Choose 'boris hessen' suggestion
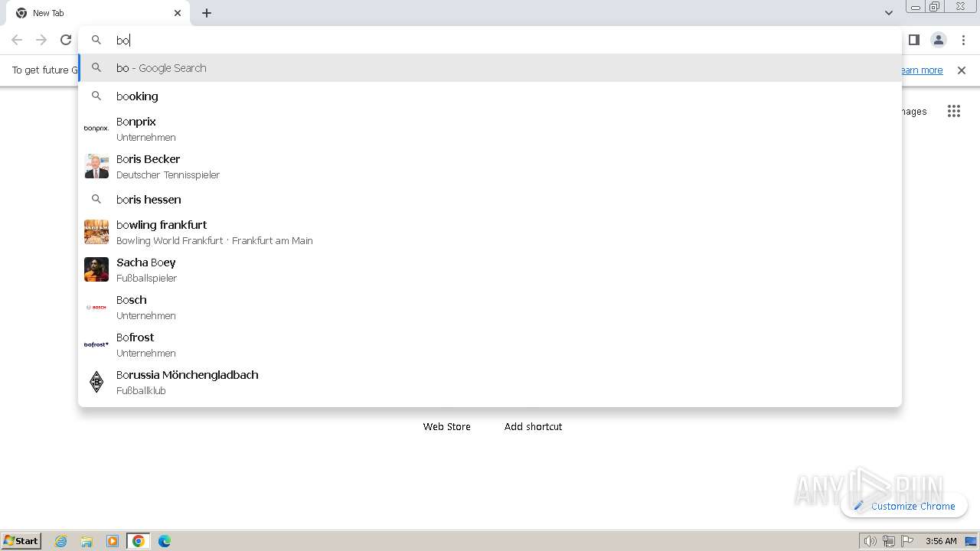 [490, 200]
